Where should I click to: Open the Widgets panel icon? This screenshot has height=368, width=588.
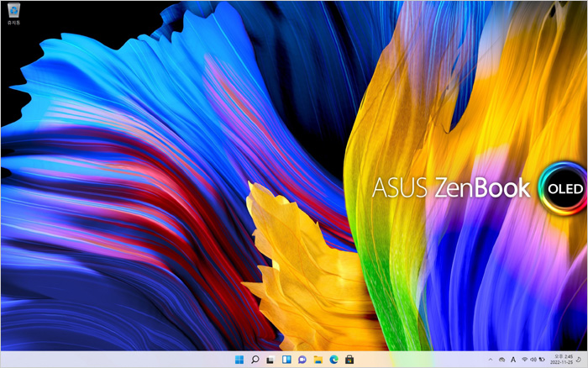[x=286, y=360]
